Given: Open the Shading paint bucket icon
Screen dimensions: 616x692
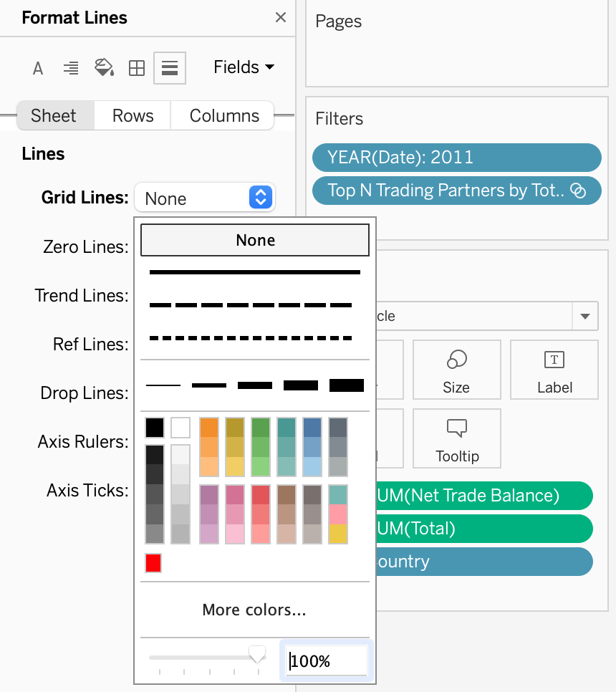Looking at the screenshot, I should 104,68.
